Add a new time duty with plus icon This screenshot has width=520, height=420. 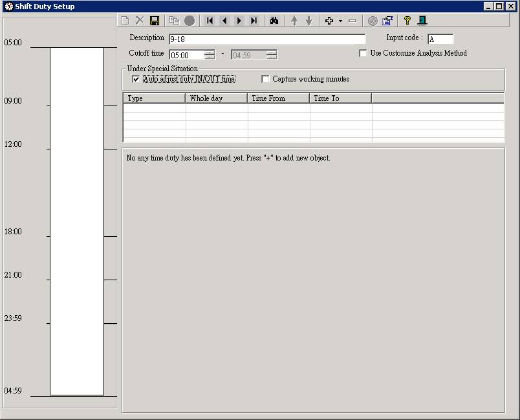[x=329, y=21]
